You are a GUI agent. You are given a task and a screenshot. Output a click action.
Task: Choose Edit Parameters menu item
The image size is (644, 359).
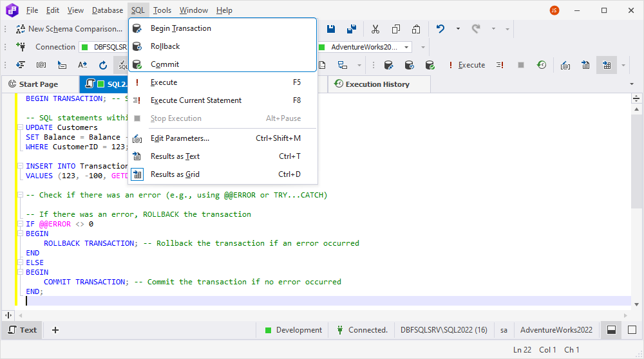pos(223,138)
